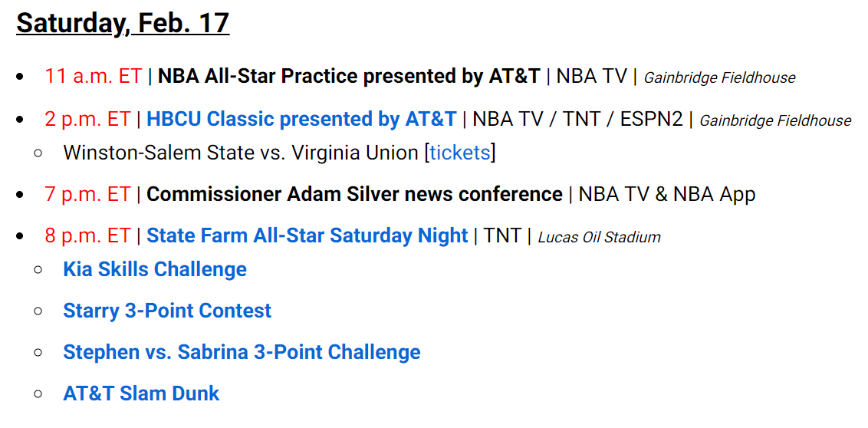
Task: Click NBA TV & NBA App text
Action: click(667, 194)
